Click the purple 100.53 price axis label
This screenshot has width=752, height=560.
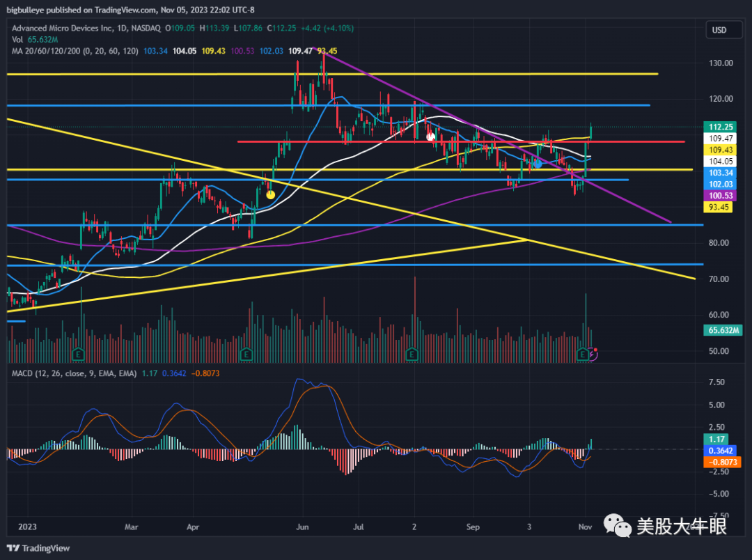pyautogui.click(x=721, y=196)
